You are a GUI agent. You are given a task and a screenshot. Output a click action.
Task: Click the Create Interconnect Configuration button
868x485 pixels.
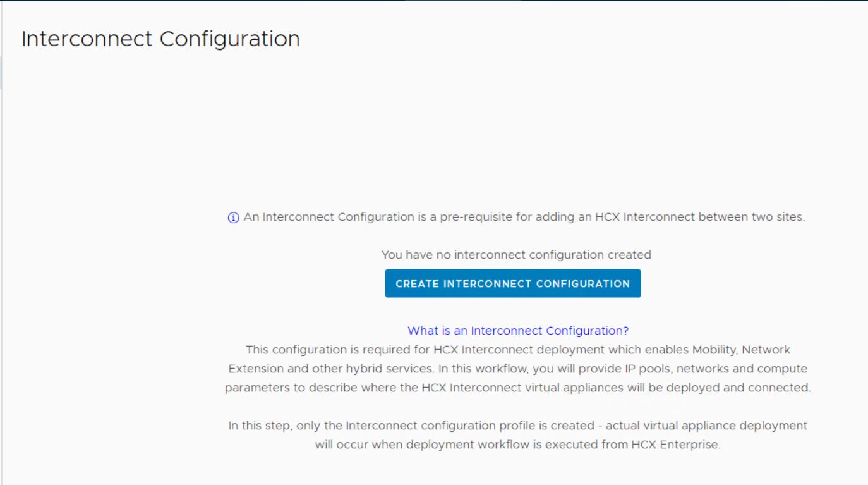512,283
